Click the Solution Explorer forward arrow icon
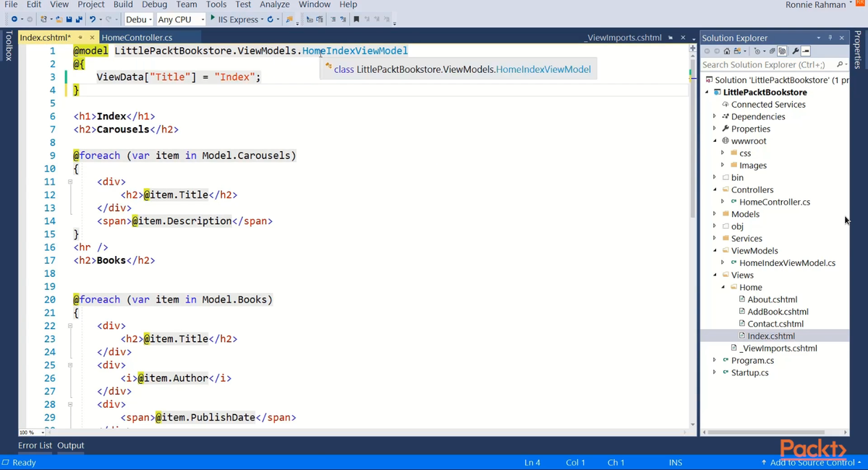 [717, 51]
